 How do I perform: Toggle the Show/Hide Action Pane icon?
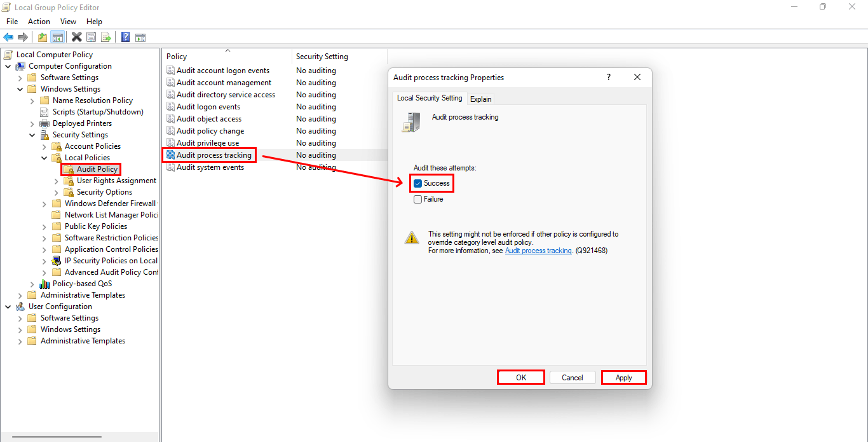(140, 36)
